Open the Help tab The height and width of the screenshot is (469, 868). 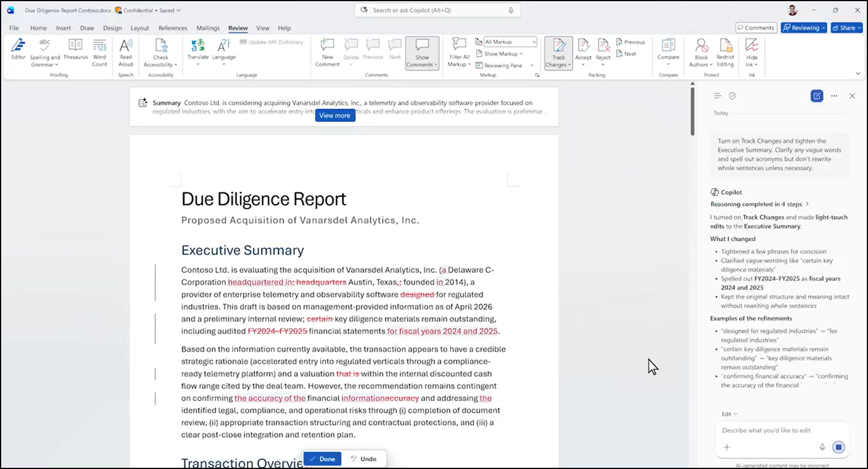284,28
